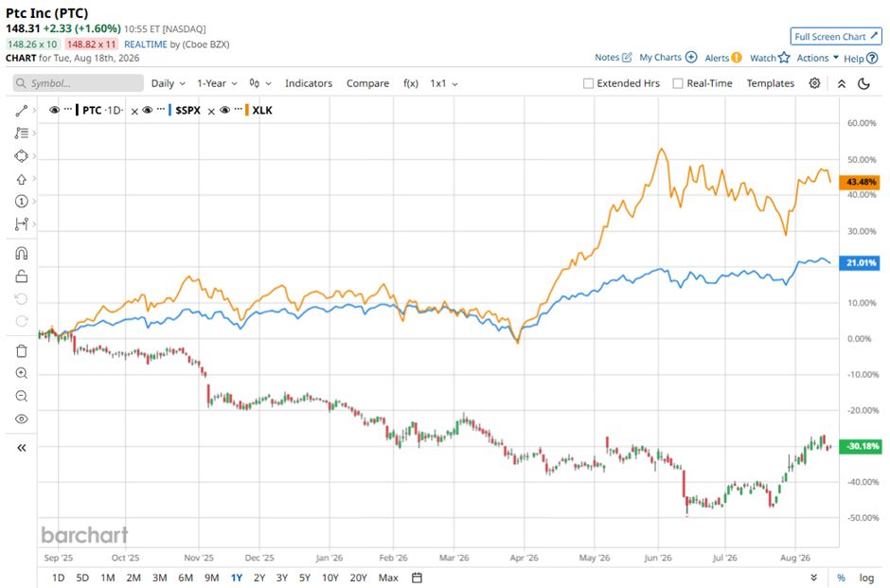Click the Watch star icon
890x588 pixels.
click(784, 57)
